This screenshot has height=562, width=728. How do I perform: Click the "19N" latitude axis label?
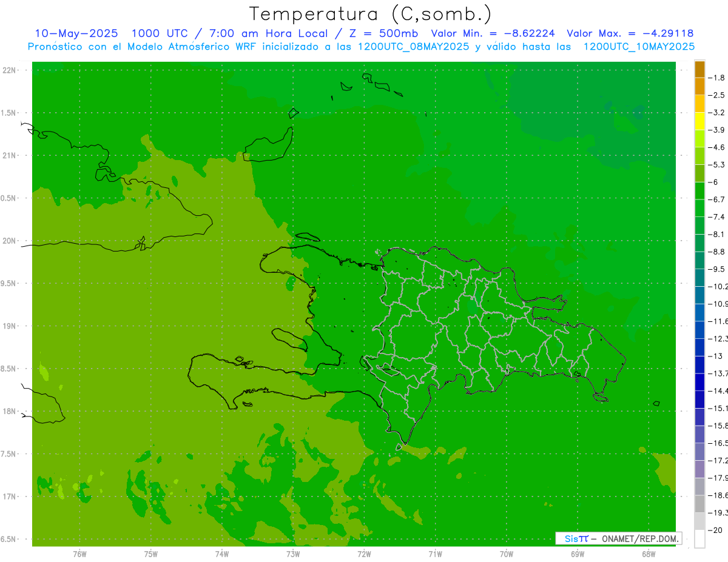click(10, 326)
